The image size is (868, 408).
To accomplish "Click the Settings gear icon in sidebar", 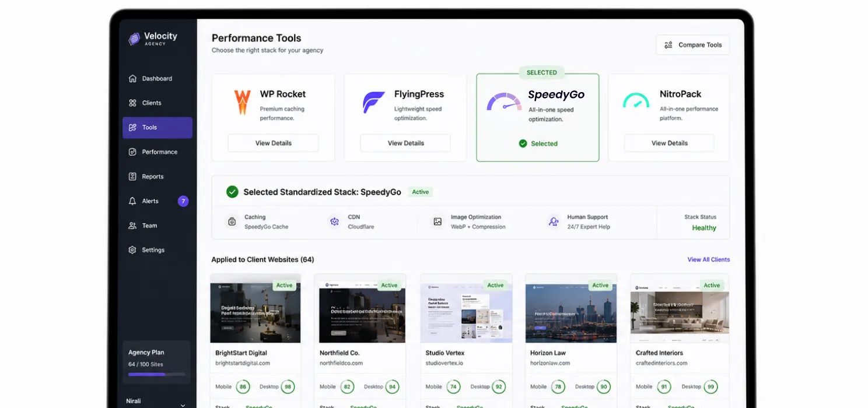I will 132,250.
